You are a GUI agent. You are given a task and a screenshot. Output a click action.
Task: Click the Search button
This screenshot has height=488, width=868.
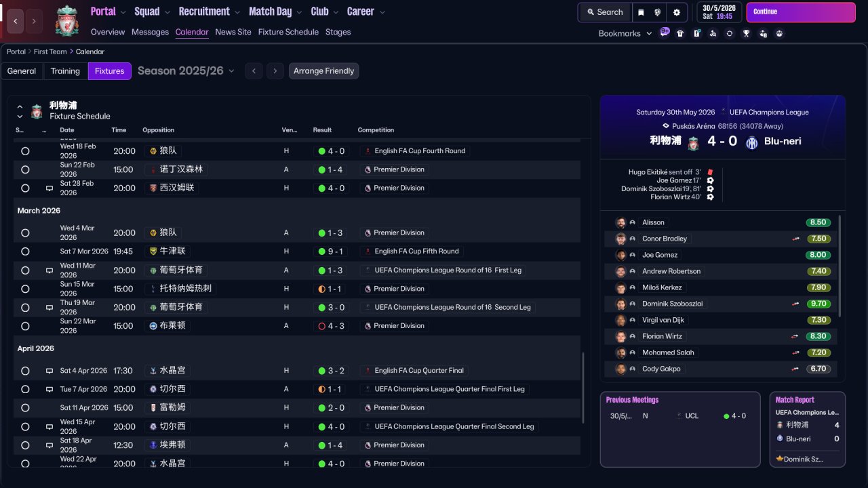point(605,12)
